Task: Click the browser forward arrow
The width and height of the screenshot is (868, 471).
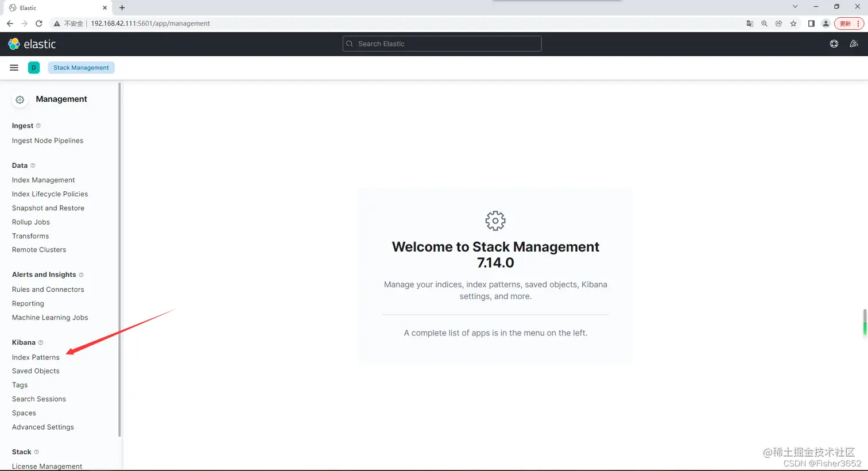Action: coord(24,24)
